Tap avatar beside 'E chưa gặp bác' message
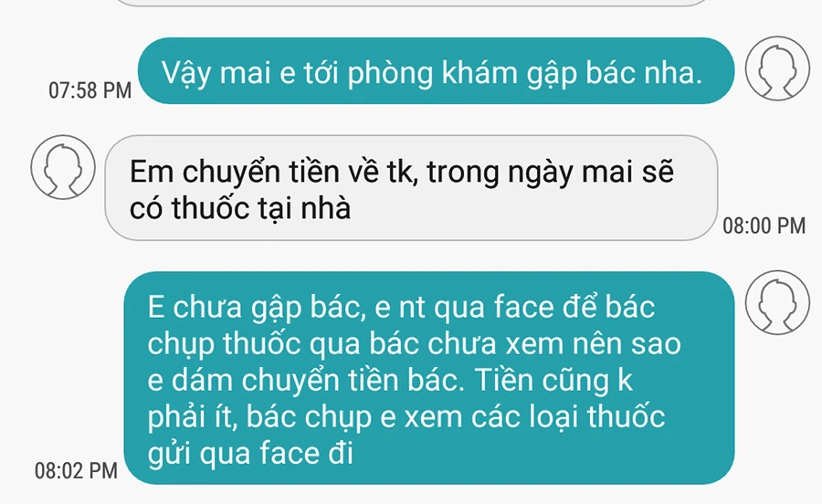Viewport: 822px width, 504px height. (777, 302)
